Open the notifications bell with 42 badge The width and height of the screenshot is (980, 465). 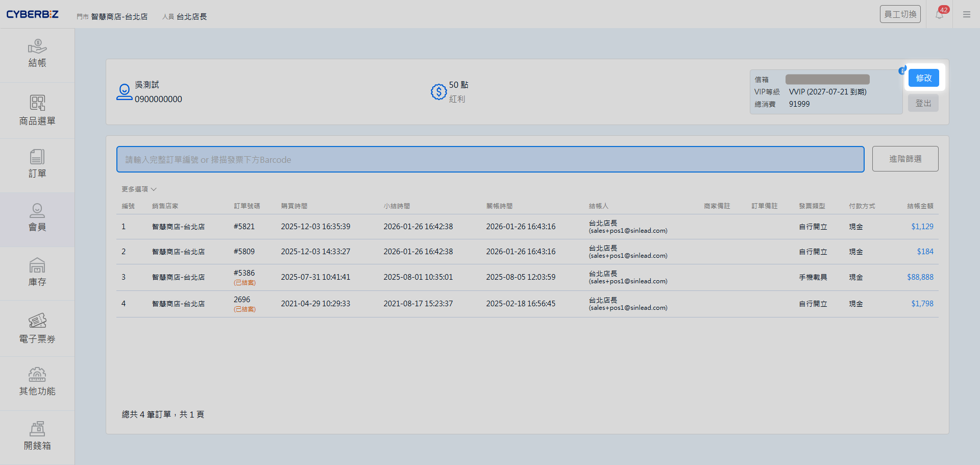point(939,14)
